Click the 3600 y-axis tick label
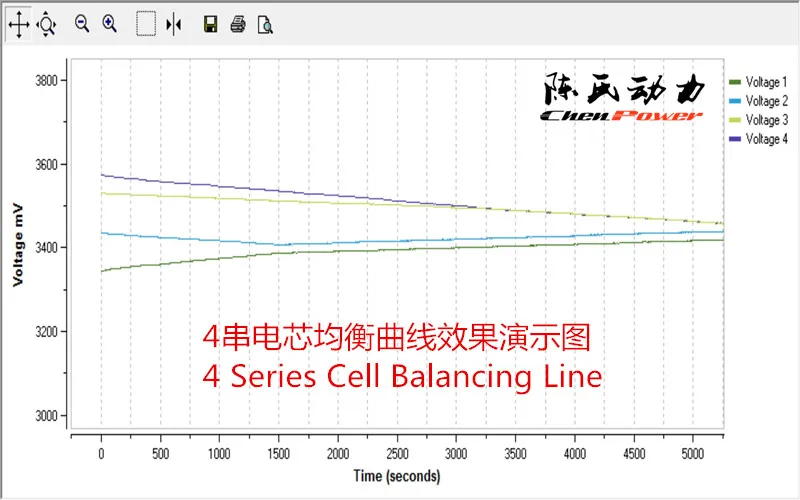This screenshot has height=500, width=800. 46,164
